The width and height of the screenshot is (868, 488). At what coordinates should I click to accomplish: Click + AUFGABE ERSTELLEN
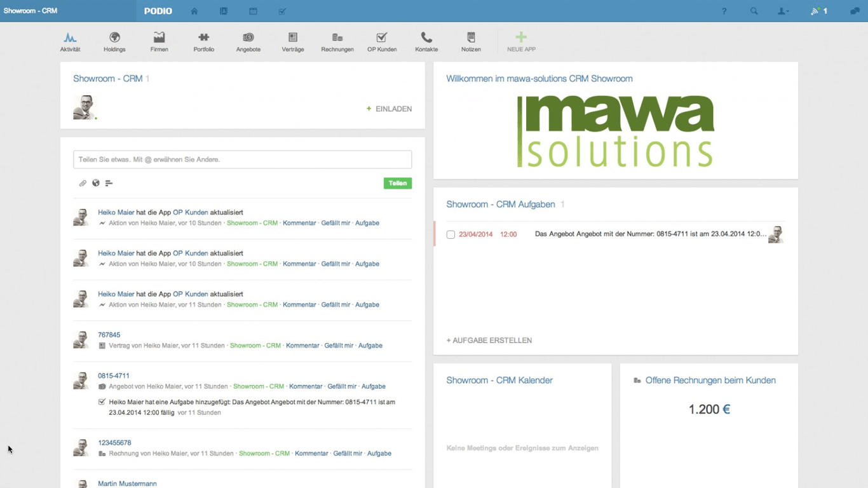(x=489, y=341)
